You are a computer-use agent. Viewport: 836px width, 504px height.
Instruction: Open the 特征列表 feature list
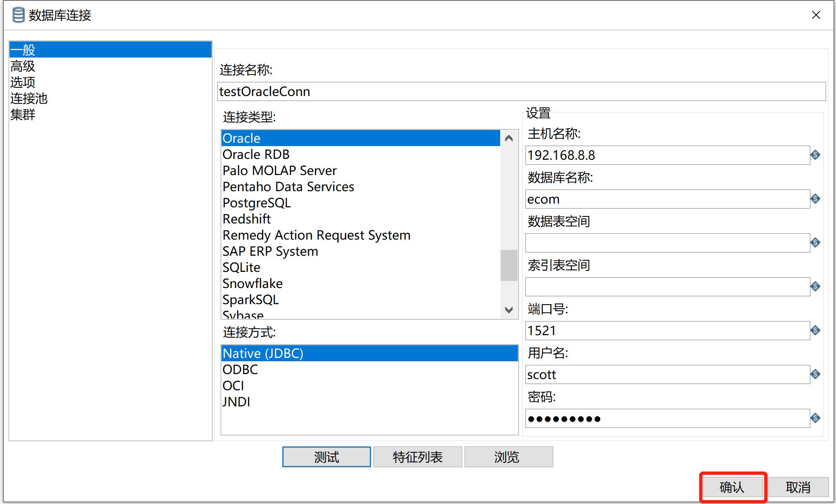tap(417, 457)
